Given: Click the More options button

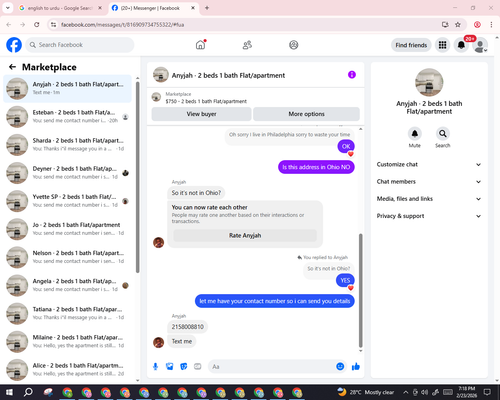Looking at the screenshot, I should pos(306,114).
